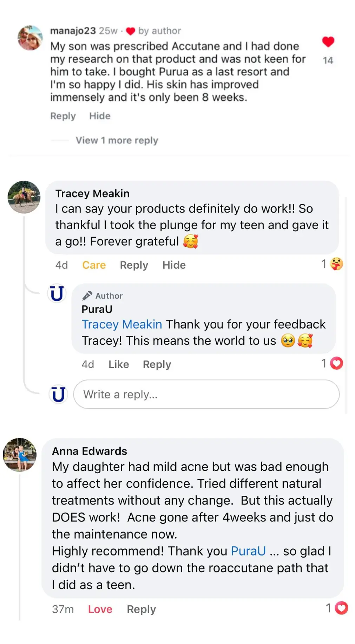
Task: Open the PuraU mention in Anna's comment
Action: pyautogui.click(x=248, y=551)
